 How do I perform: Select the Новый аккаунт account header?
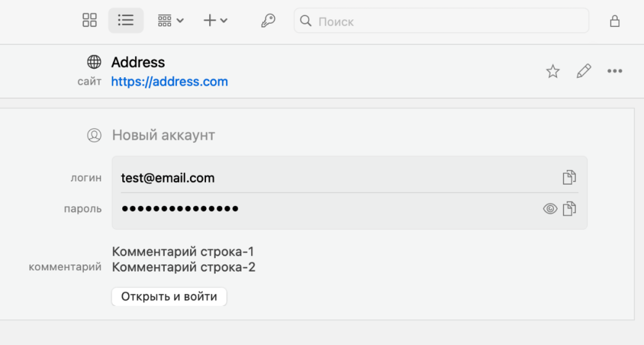pos(164,135)
